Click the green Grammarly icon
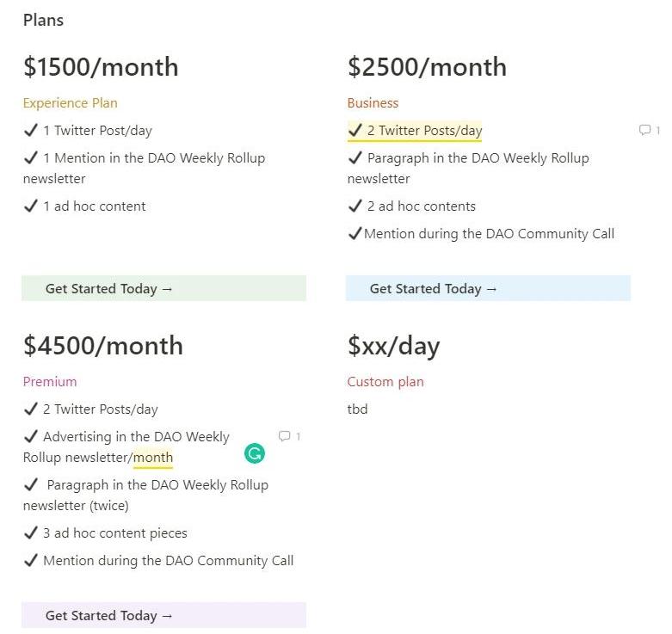This screenshot has height=634, width=672. click(x=255, y=454)
